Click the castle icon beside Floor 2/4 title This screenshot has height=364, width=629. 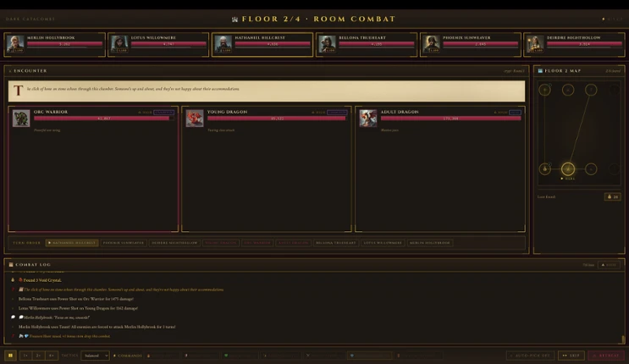click(234, 19)
